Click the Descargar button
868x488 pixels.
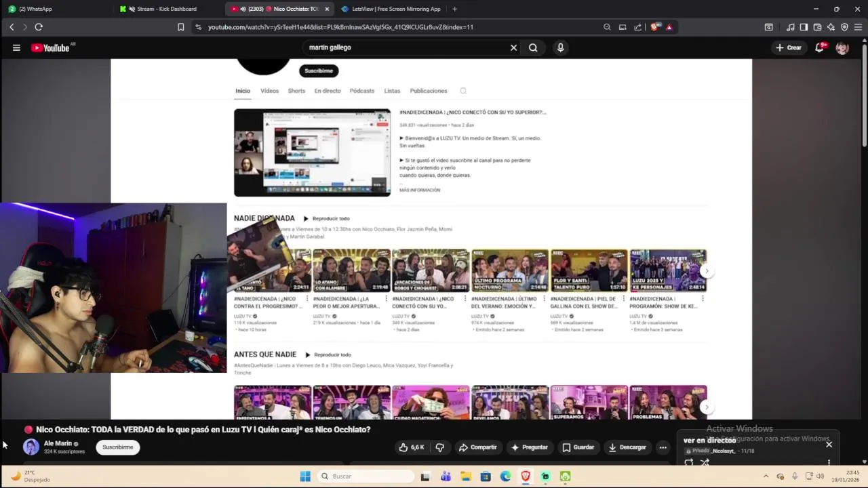[x=627, y=447]
